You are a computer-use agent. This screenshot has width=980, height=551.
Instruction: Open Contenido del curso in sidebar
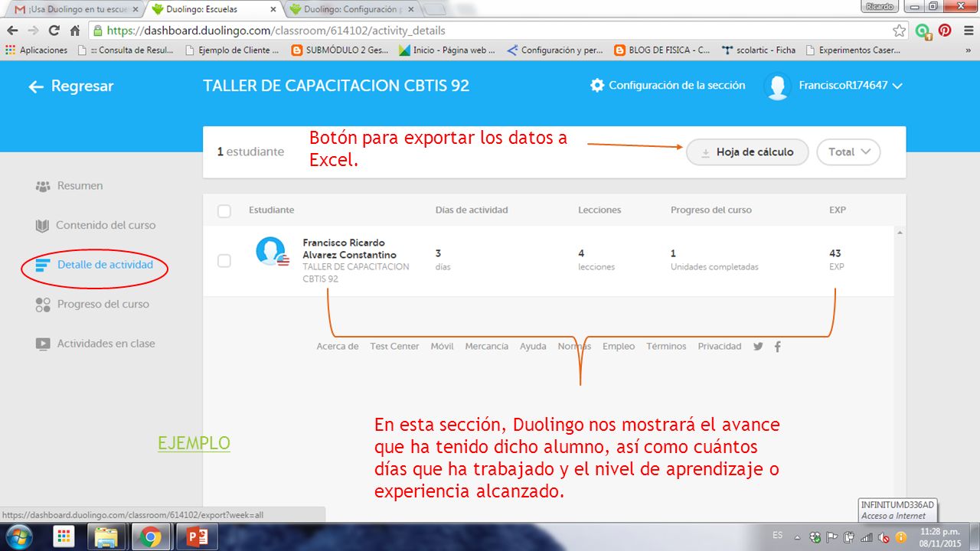[96, 226]
